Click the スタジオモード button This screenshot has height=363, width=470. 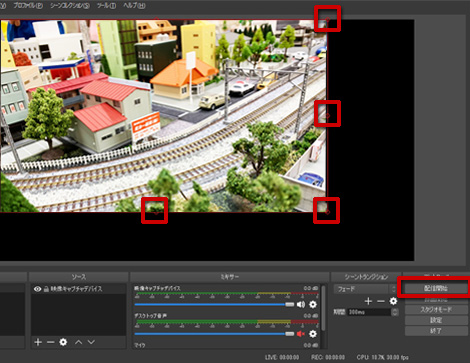pos(436,310)
